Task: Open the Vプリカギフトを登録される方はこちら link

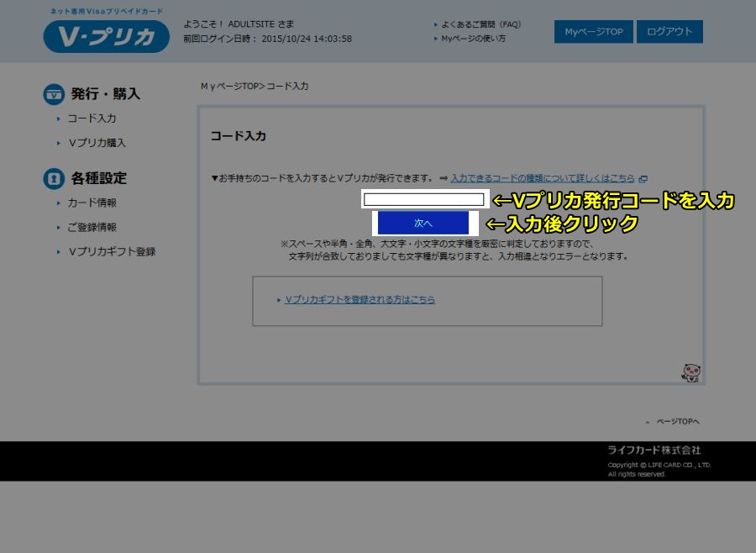Action: tap(360, 299)
